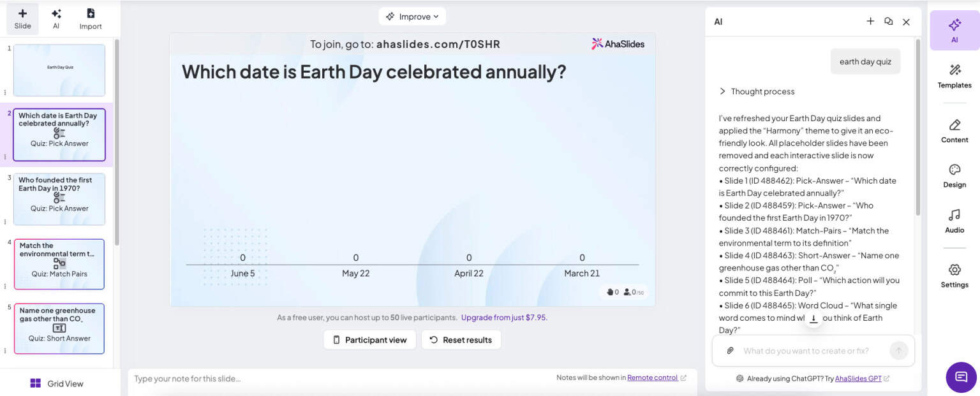Open the Templates panel
980x396 pixels.
954,77
